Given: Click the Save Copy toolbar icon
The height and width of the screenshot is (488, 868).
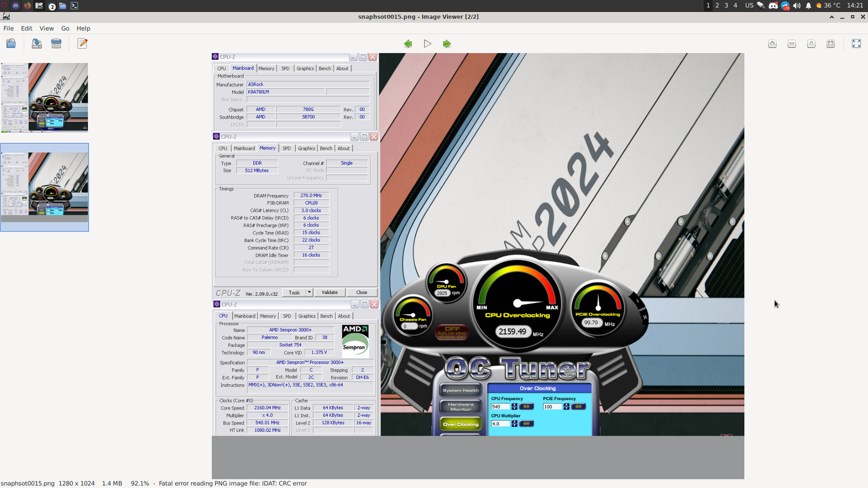Looking at the screenshot, I should coord(37,44).
